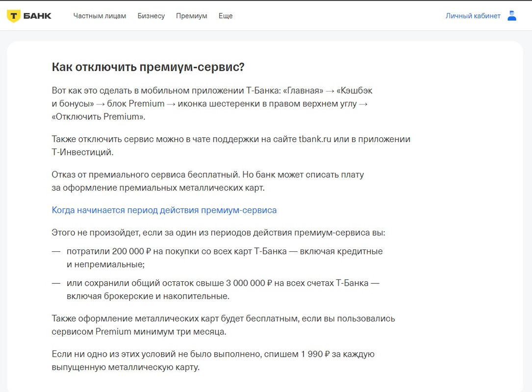The image size is (532, 392).
Task: Click text включая брокерские и накопительные.
Action: [x=148, y=296]
